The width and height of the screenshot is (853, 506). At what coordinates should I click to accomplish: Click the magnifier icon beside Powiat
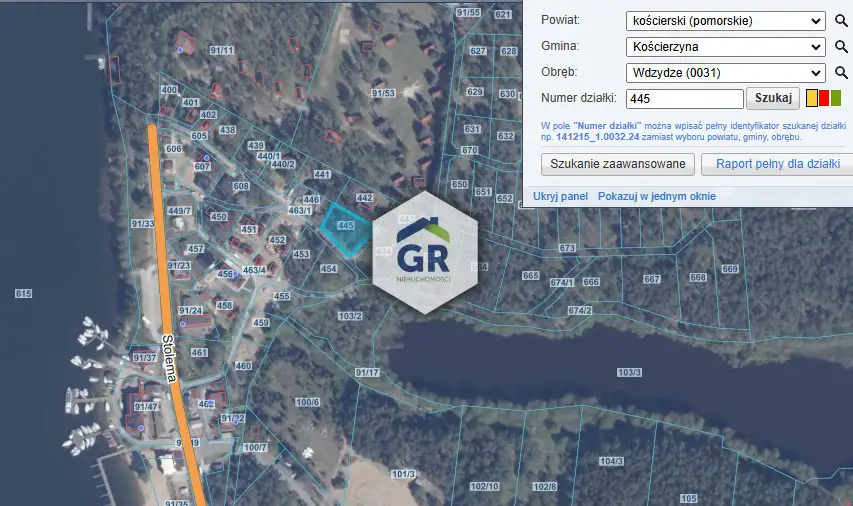tap(841, 21)
